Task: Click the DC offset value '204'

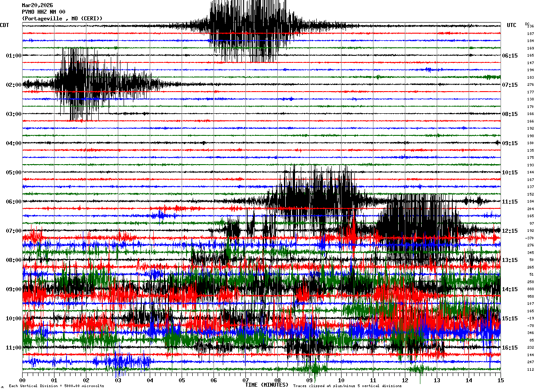Action: click(x=531, y=209)
